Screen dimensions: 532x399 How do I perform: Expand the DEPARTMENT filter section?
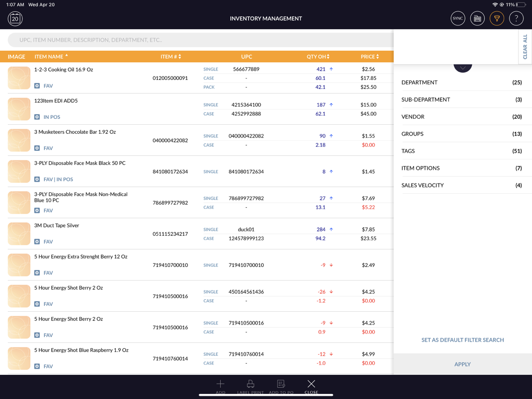click(461, 82)
